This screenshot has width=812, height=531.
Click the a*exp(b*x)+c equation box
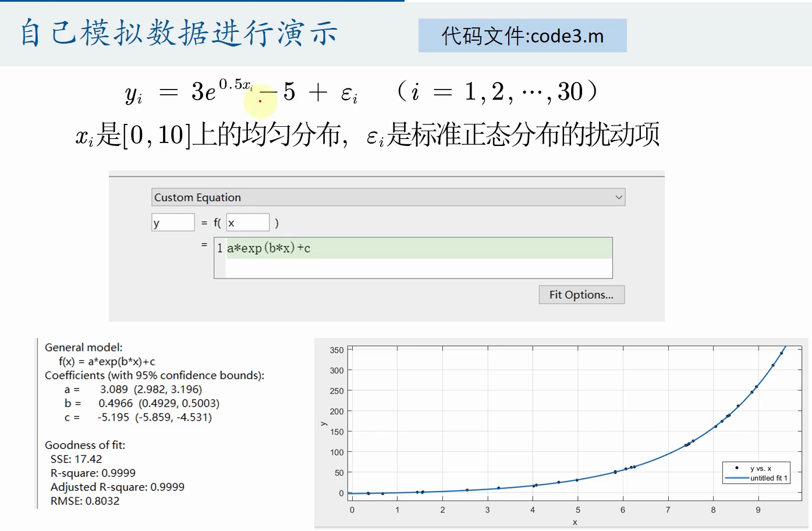point(413,258)
